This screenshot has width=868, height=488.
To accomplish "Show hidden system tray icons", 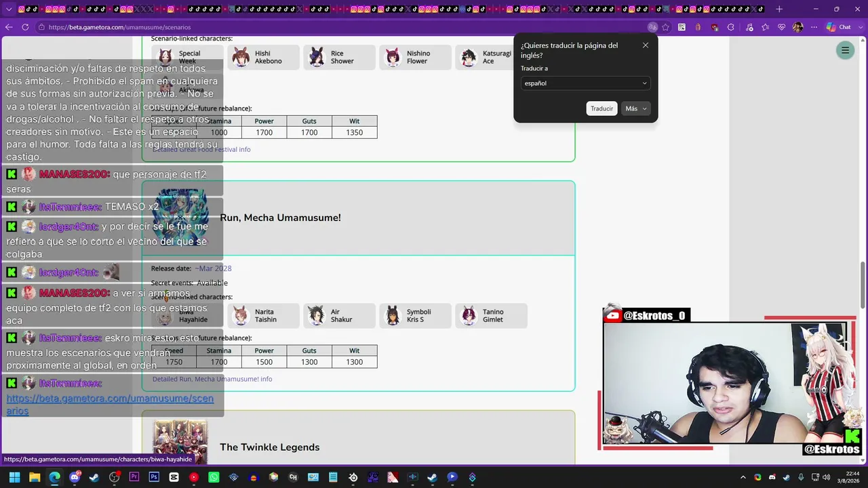I will (743, 477).
